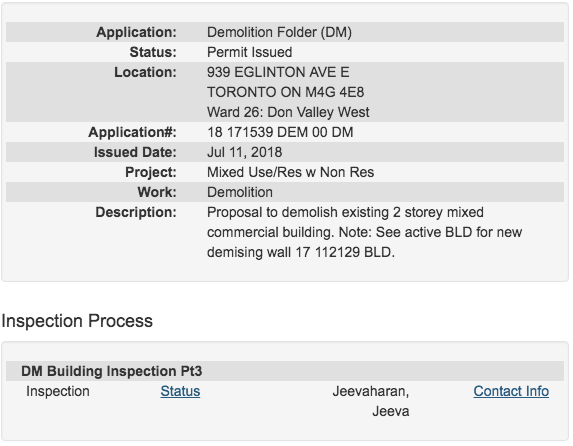Click the Issued Date field label
Viewport: 573px width, 446px height.
135,152
